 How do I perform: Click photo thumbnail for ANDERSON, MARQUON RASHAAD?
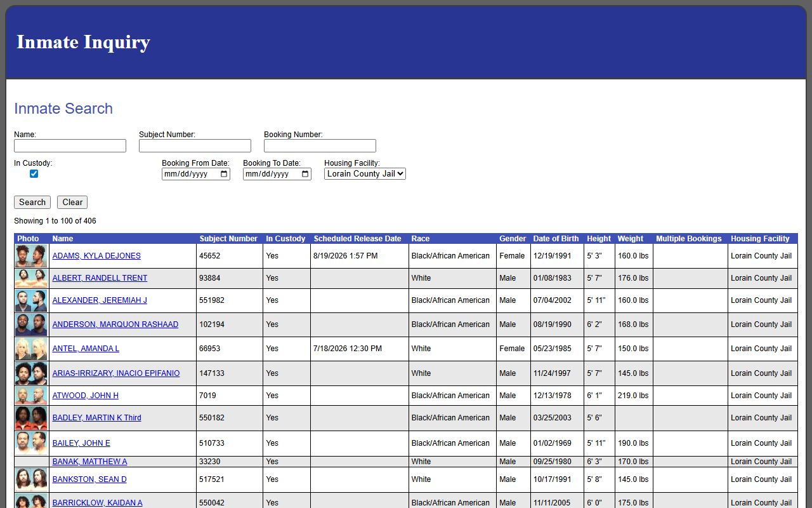31,324
